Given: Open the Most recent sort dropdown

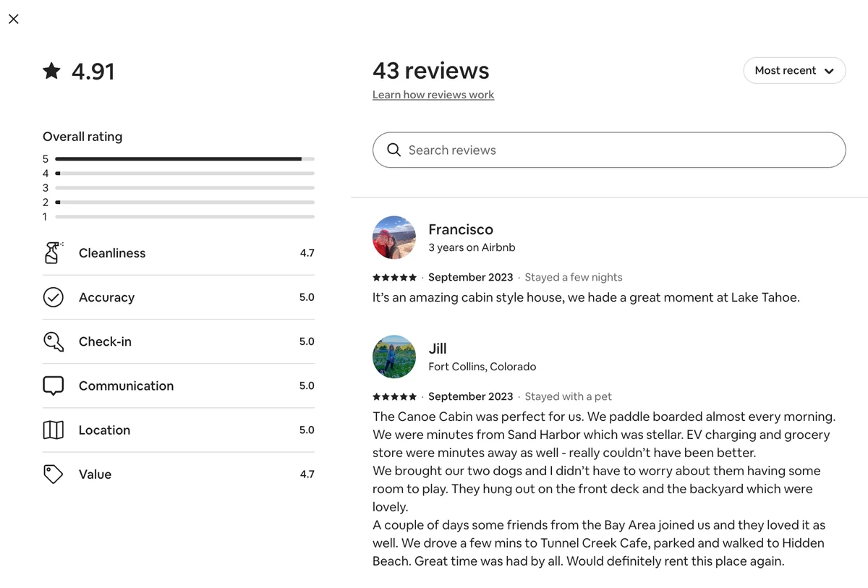Looking at the screenshot, I should click(x=794, y=70).
